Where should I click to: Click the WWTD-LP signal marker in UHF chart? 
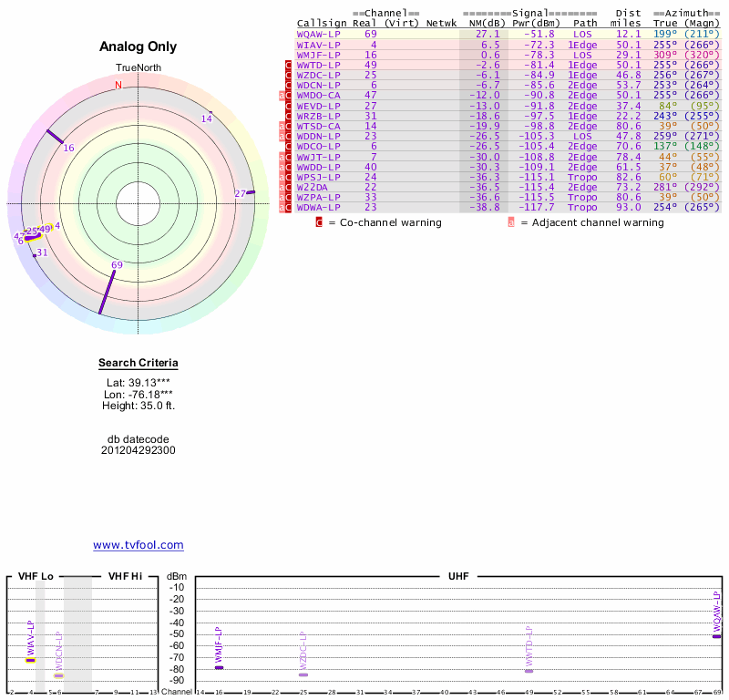529,671
